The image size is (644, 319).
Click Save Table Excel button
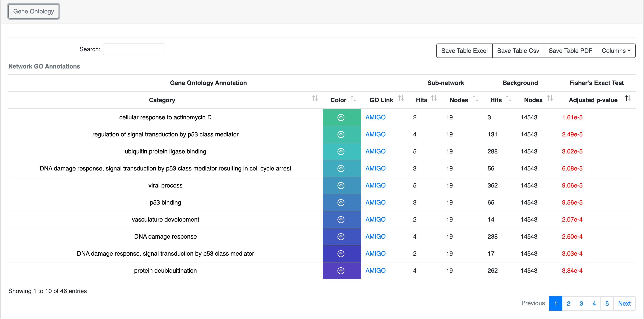tap(464, 51)
